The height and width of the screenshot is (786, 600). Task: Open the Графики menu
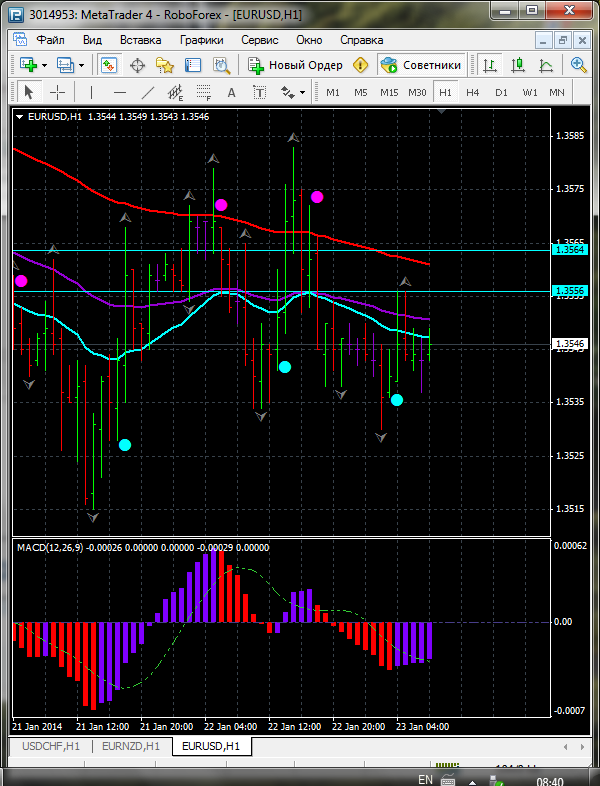201,40
